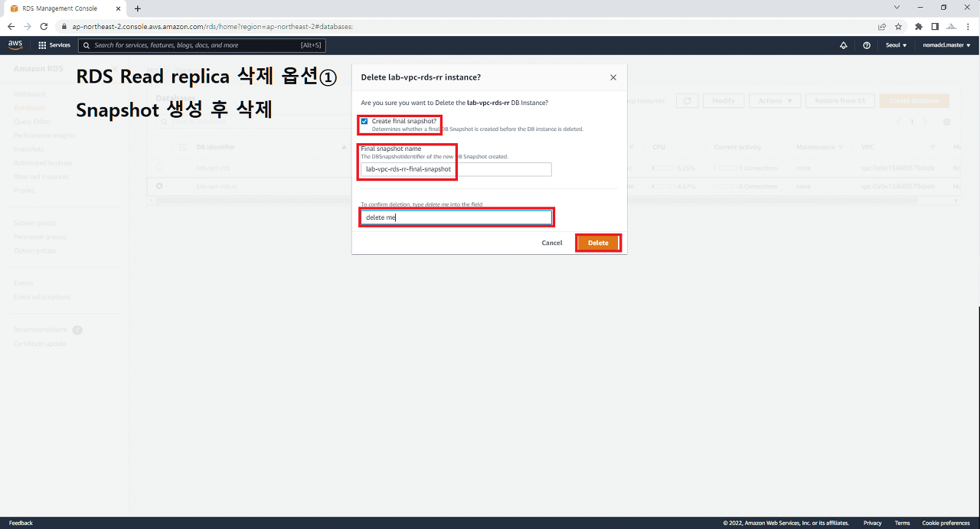Screen dimensions: 980x529
Task: Open the Chrome three-dot menu
Action: coord(969,26)
